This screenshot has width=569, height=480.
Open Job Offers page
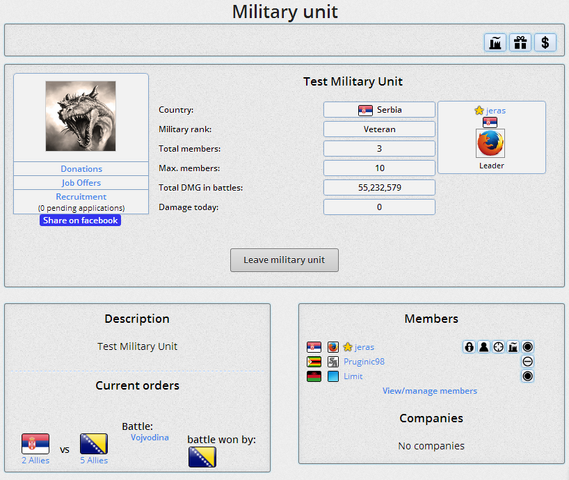(81, 182)
